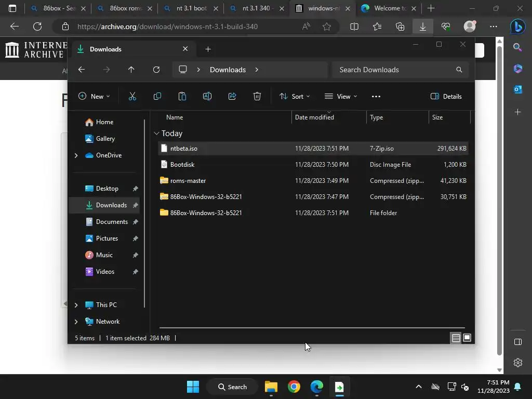Click the Cut icon in Explorer toolbar
Image resolution: width=532 pixels, height=399 pixels.
coord(132,96)
